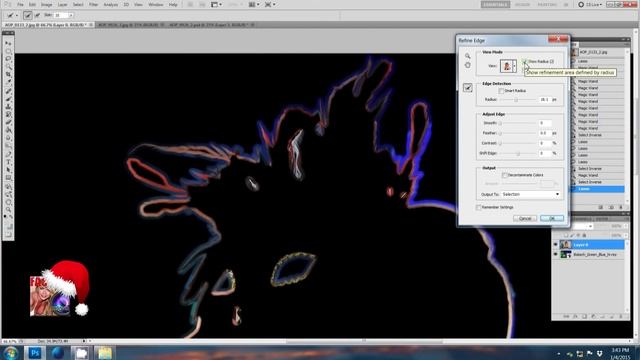Select the Pen tool
This screenshot has width=640, height=360.
(8, 155)
